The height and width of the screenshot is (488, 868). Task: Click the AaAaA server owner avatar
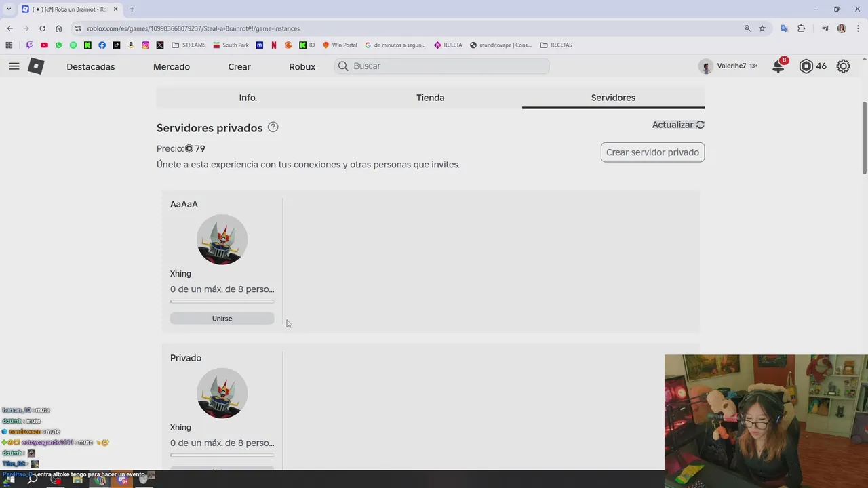222,239
